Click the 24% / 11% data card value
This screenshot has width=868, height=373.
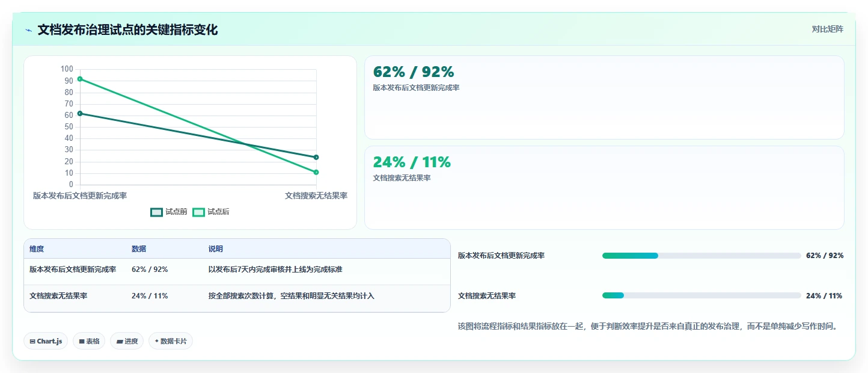coord(412,162)
